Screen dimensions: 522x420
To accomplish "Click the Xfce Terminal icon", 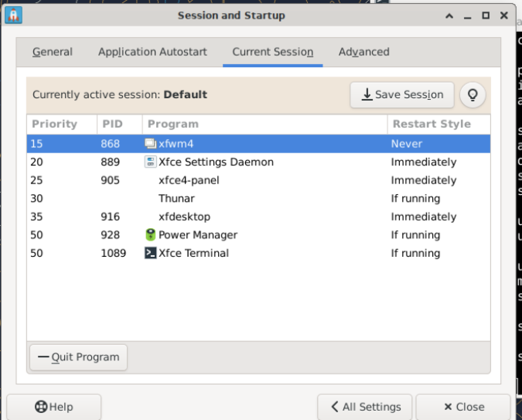I will 150,253.
